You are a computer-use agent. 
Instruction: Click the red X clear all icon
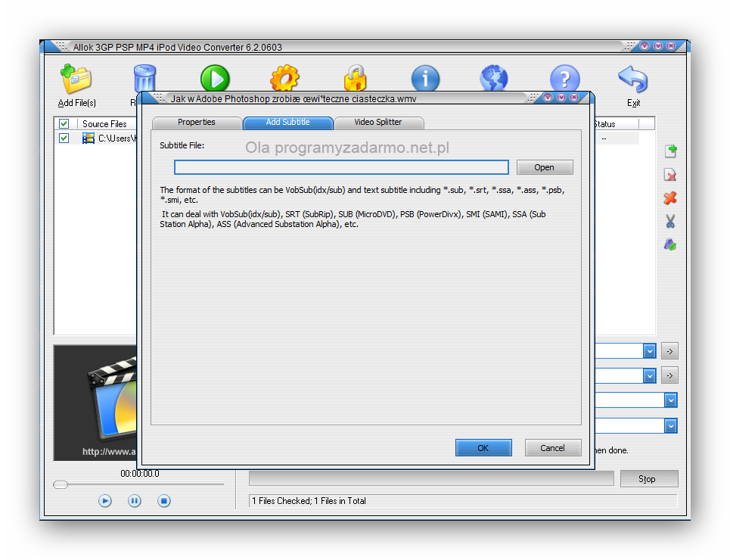point(670,198)
